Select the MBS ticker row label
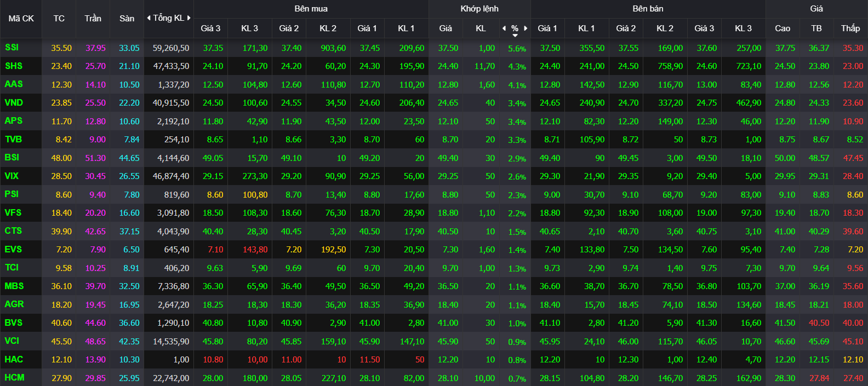The image size is (868, 386). (x=14, y=286)
